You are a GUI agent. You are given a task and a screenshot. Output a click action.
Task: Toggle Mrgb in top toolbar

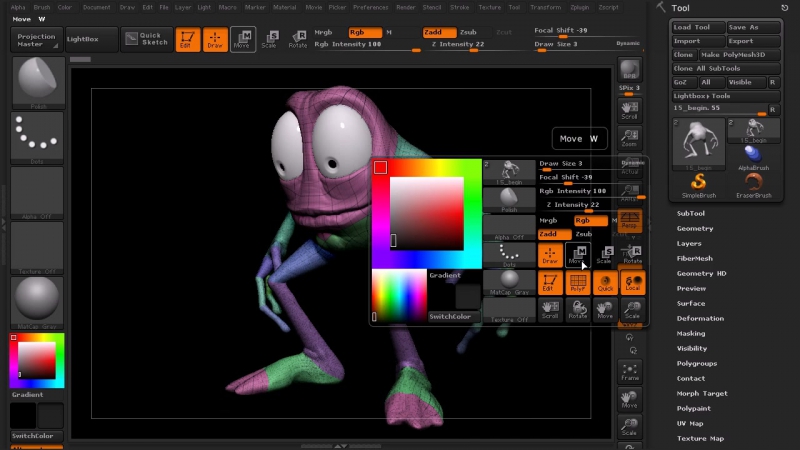323,32
